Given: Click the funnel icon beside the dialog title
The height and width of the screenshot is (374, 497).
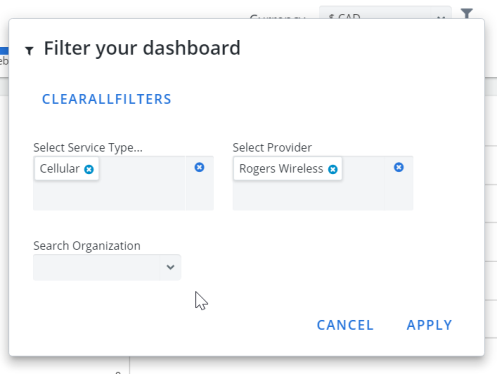Looking at the screenshot, I should point(29,51).
